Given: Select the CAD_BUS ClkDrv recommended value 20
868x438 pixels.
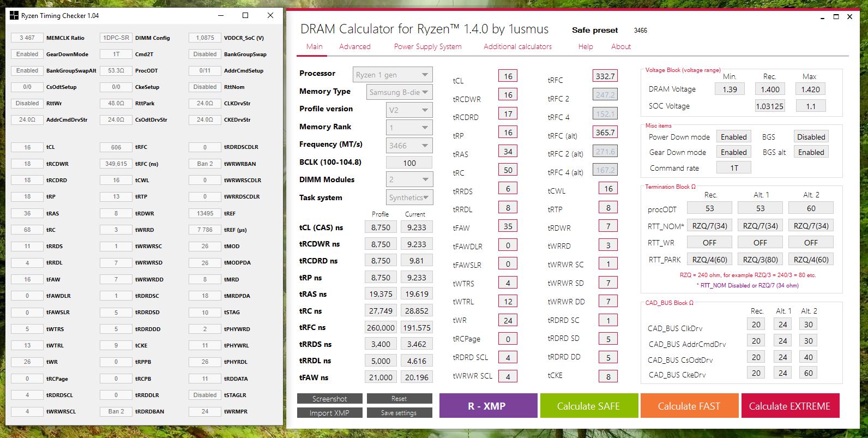Looking at the screenshot, I should tap(756, 325).
